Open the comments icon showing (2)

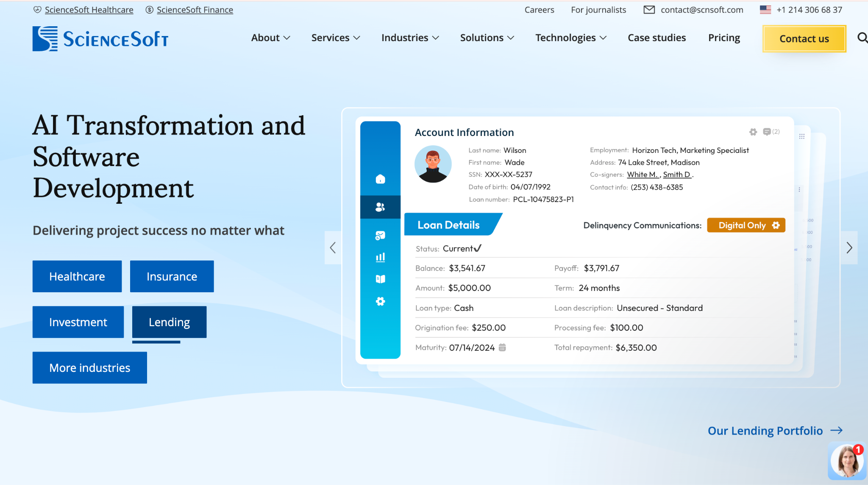click(771, 132)
